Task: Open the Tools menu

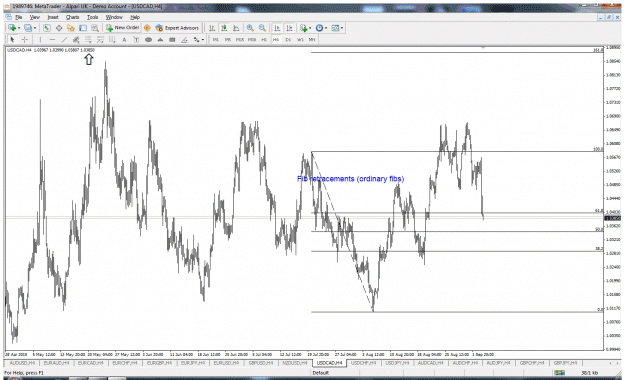Action: [92, 17]
